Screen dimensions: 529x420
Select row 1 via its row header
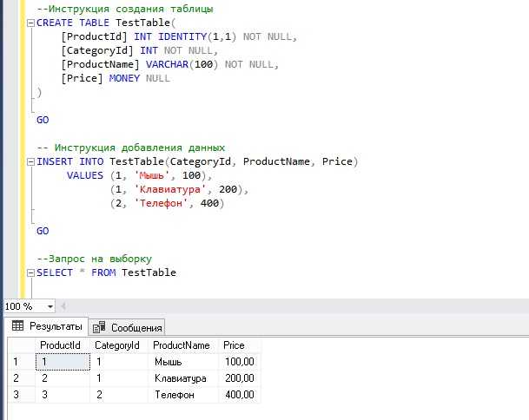[x=17, y=362]
